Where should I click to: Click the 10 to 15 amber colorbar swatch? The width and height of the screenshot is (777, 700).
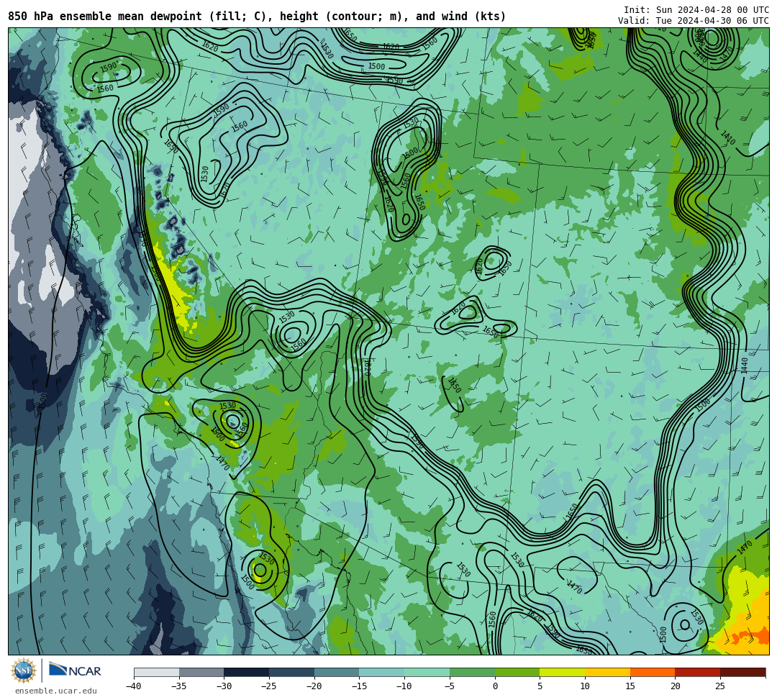[607, 672]
